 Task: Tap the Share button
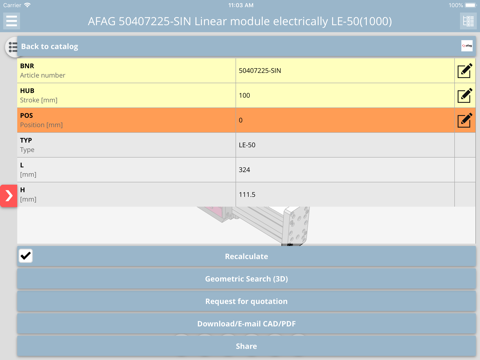[246, 346]
